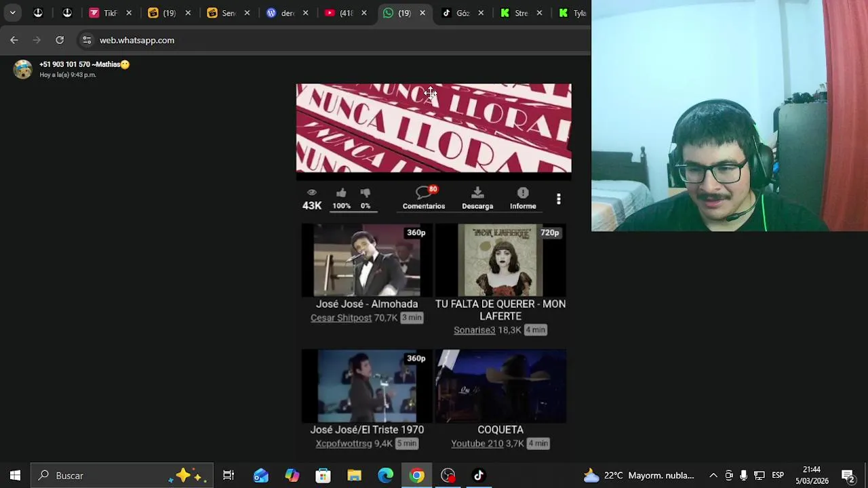The image size is (868, 488).
Task: Click the 100% like percentage
Action: (x=342, y=206)
